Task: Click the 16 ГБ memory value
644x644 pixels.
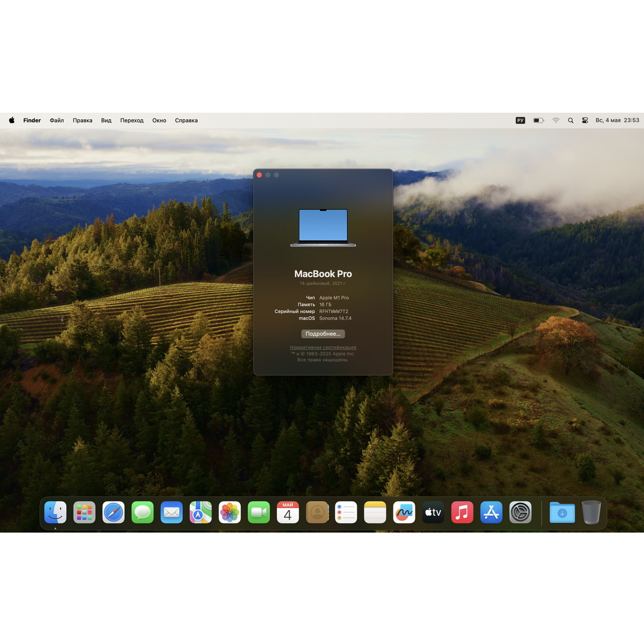Action: [x=325, y=305]
